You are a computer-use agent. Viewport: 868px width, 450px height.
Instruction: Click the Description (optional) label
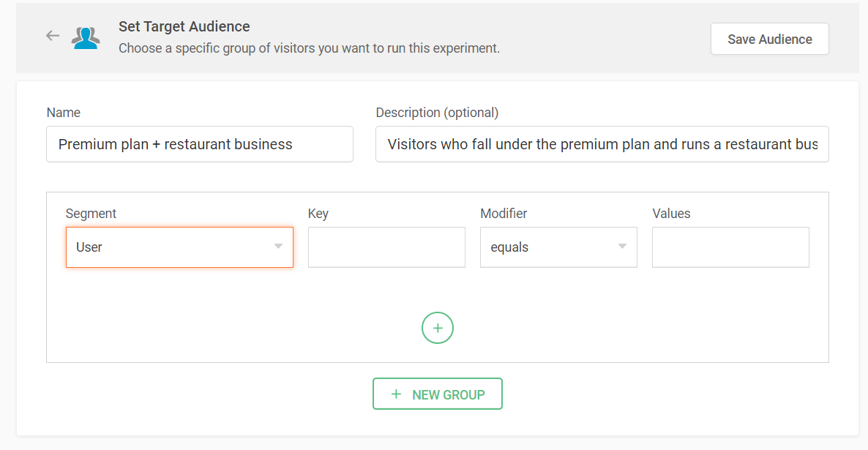437,113
